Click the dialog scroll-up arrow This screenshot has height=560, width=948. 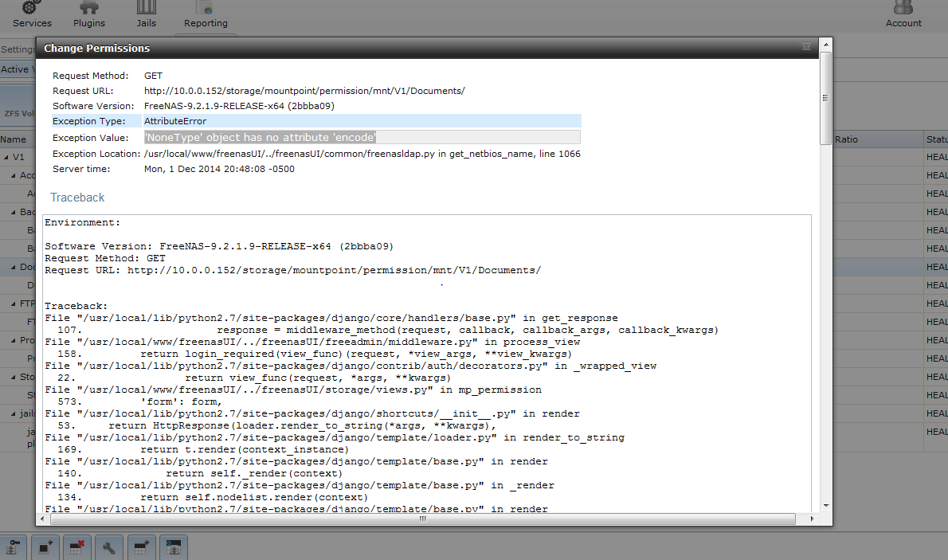click(x=825, y=45)
